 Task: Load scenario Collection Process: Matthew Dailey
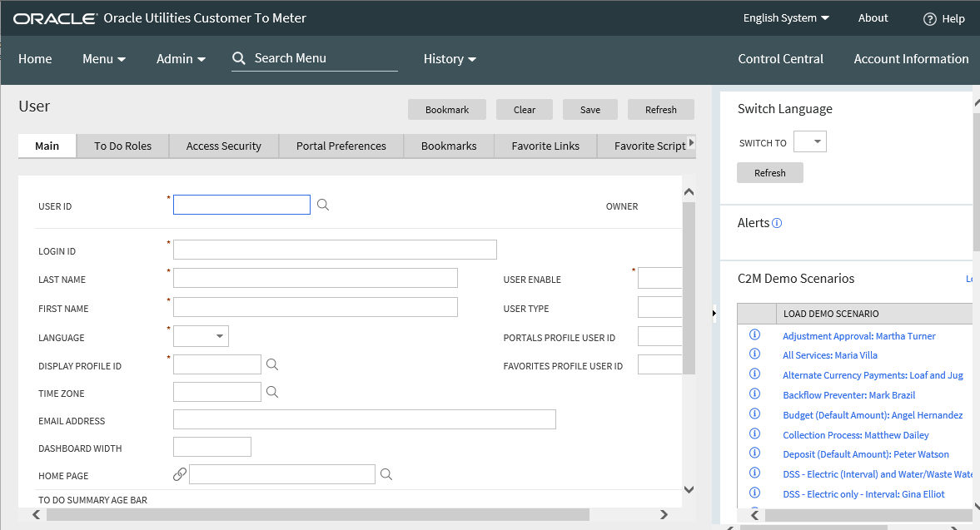[856, 435]
